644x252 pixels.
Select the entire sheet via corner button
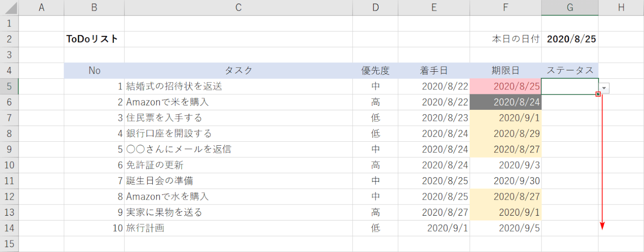(x=9, y=8)
